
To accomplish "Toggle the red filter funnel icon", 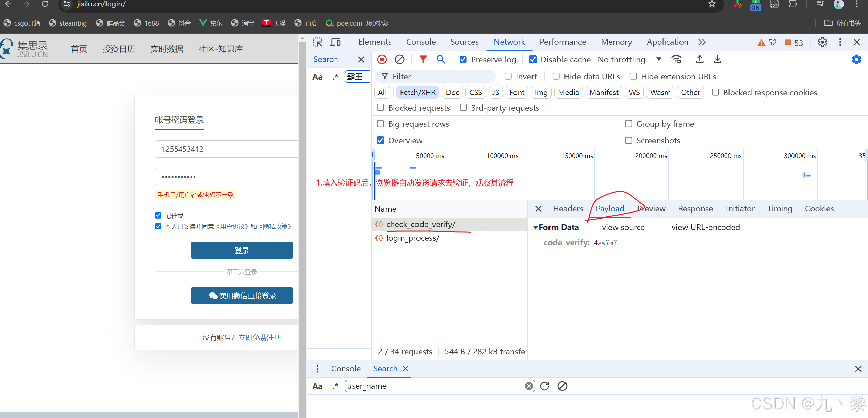I will click(423, 60).
